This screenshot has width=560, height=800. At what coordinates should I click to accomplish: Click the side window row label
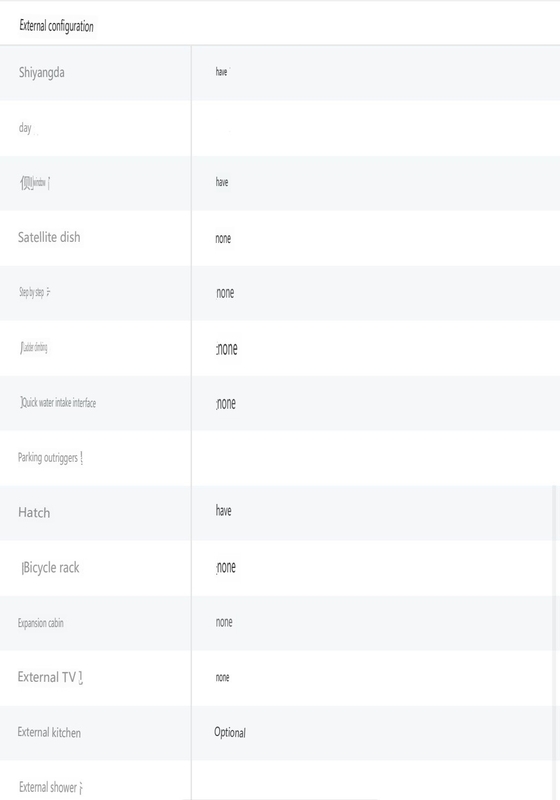pyautogui.click(x=35, y=183)
